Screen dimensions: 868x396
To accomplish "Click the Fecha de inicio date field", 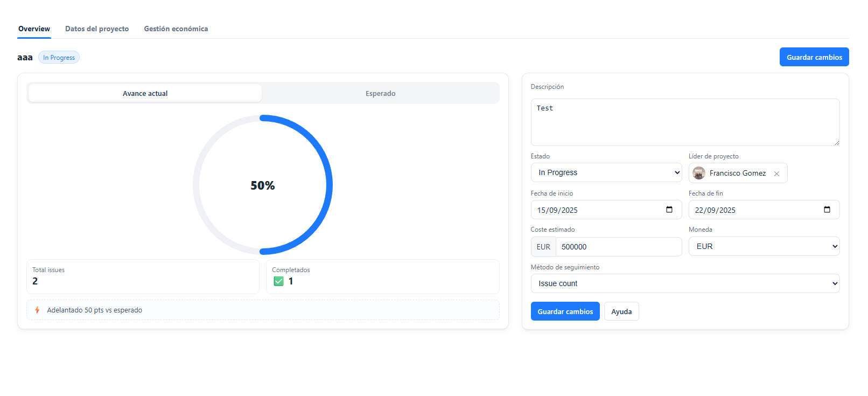I will point(606,210).
